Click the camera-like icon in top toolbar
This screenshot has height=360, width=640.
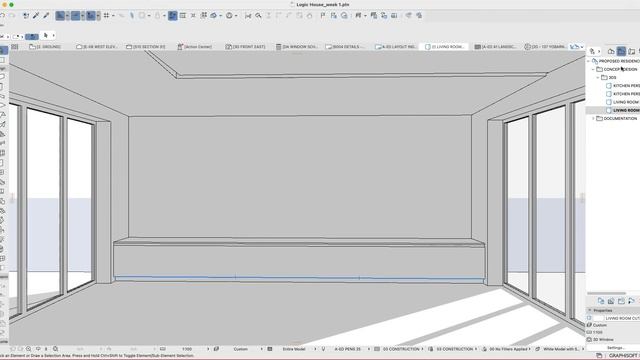click(x=394, y=16)
